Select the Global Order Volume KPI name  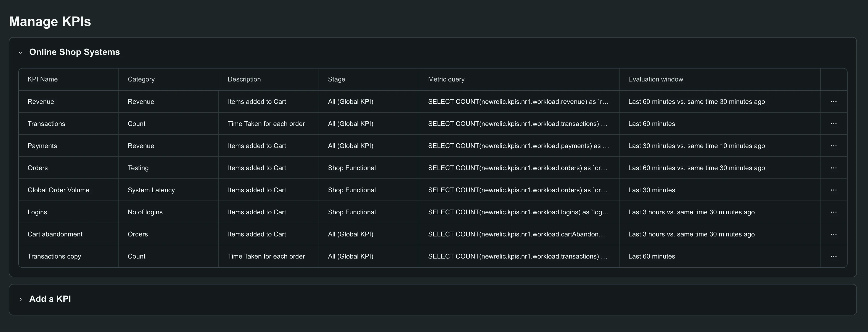click(x=58, y=190)
